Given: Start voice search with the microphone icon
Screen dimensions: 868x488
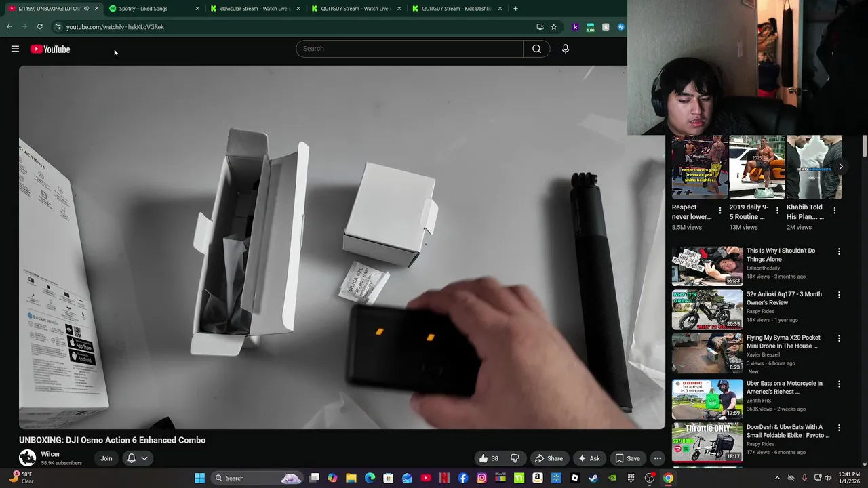Looking at the screenshot, I should click(x=565, y=49).
